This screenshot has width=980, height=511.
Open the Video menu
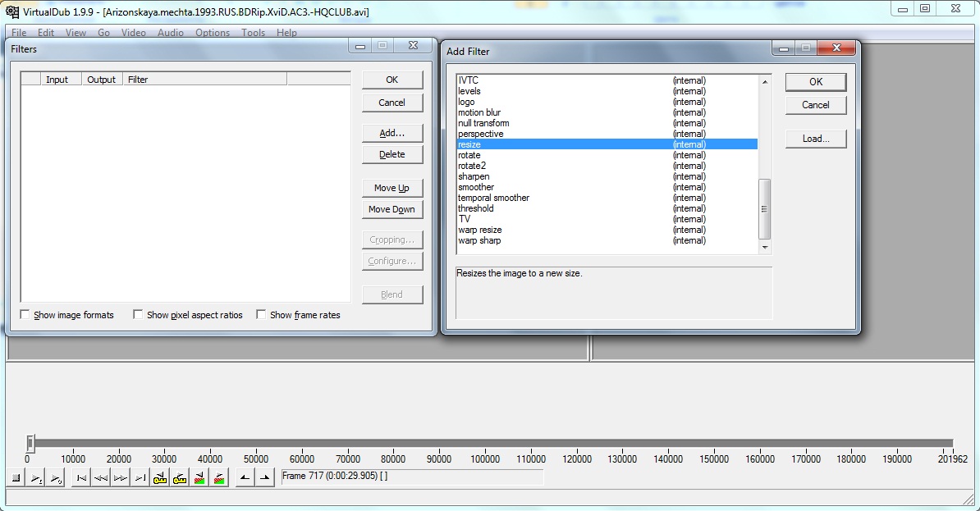pyautogui.click(x=133, y=33)
